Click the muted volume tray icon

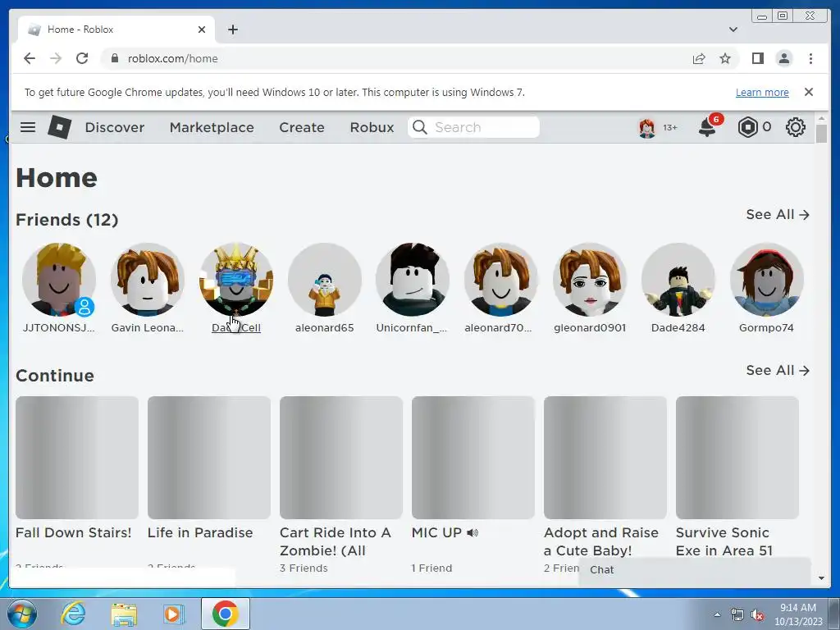pos(757,614)
